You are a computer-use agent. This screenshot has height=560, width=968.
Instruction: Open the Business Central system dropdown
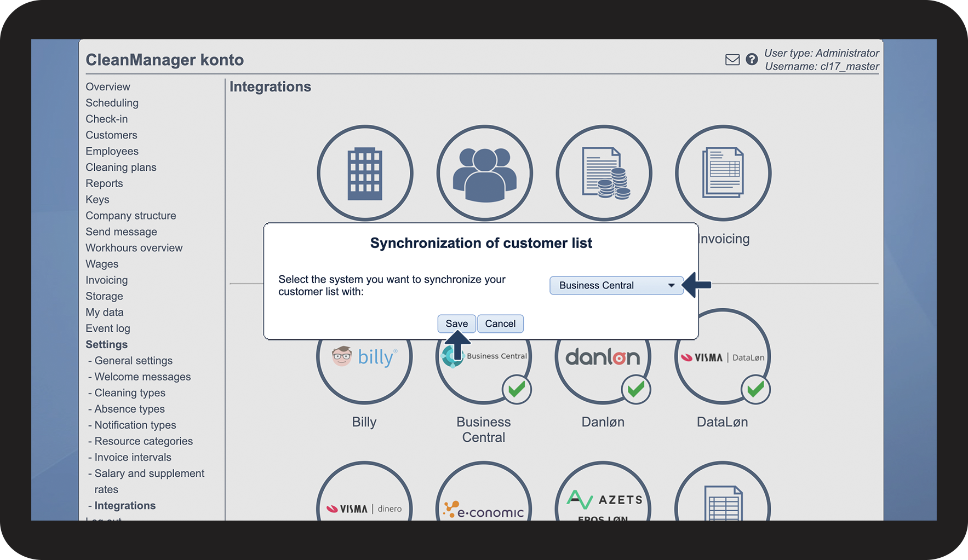(616, 285)
